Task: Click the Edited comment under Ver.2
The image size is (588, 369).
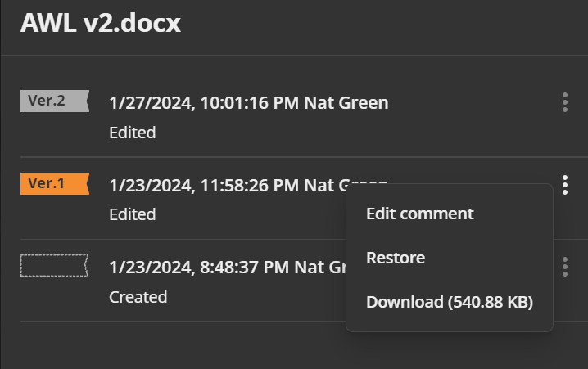Action: click(133, 133)
